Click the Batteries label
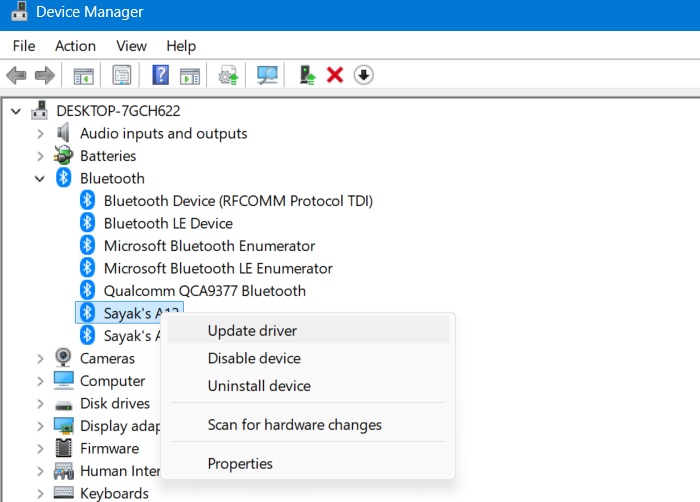 point(108,155)
